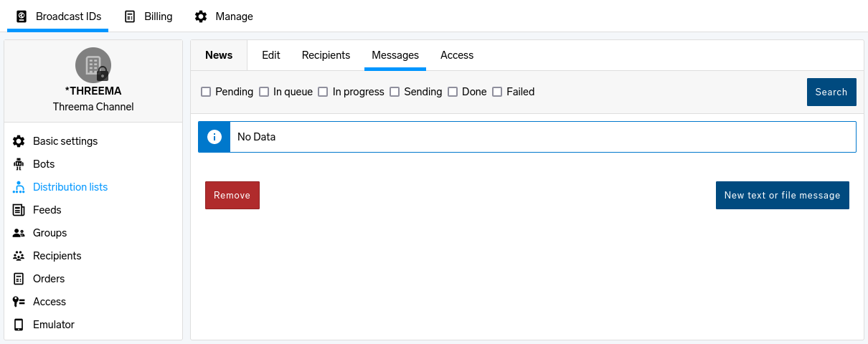Click New text or file message
This screenshot has width=868, height=344.
pyautogui.click(x=783, y=195)
